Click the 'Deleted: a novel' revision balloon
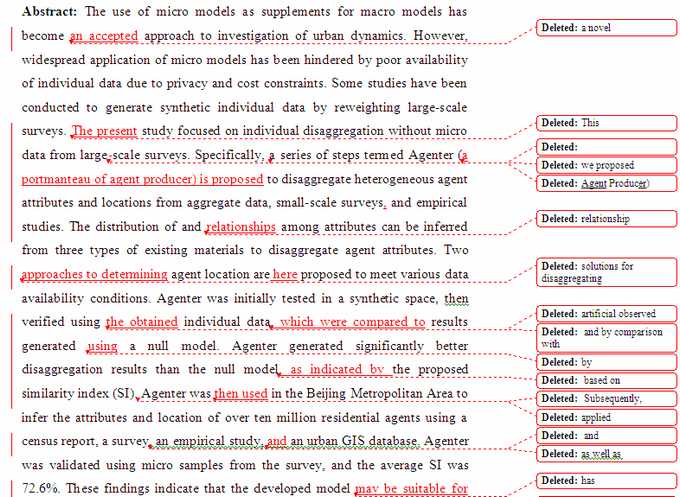 tap(606, 27)
